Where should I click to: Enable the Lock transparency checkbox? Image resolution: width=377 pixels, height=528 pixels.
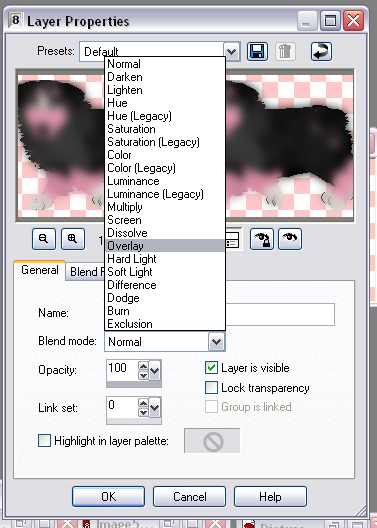pyautogui.click(x=211, y=388)
